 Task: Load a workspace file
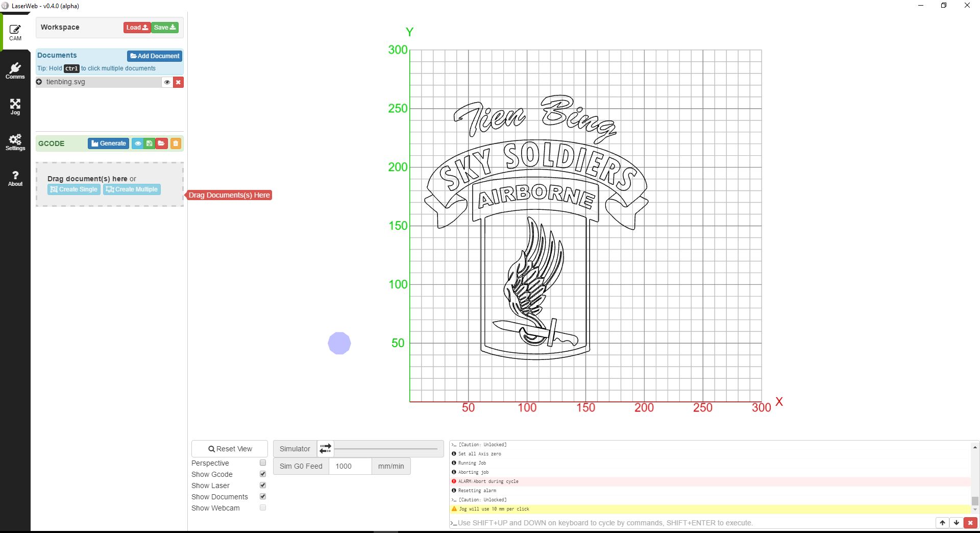137,28
